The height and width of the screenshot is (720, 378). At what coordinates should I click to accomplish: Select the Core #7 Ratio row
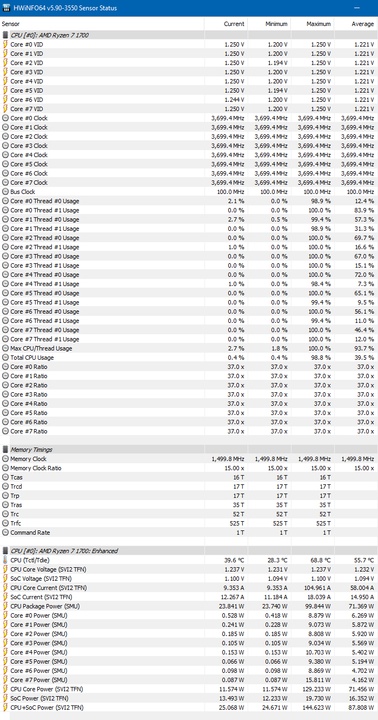(189, 431)
